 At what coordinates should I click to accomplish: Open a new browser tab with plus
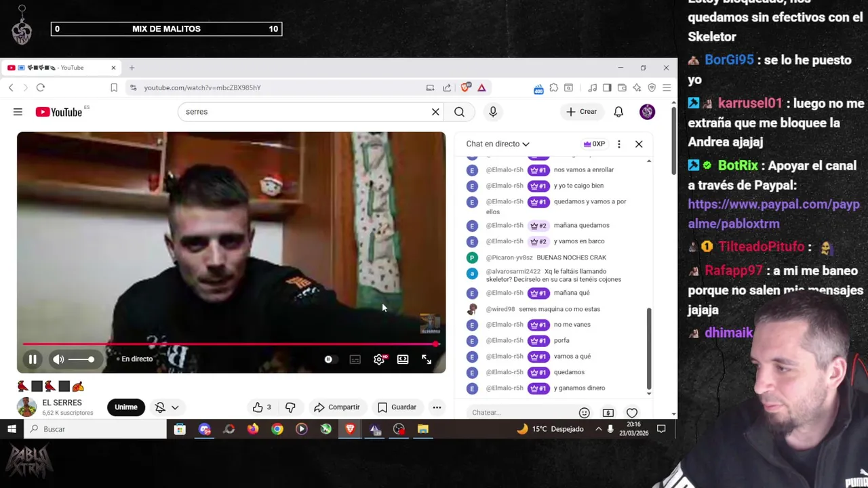pyautogui.click(x=132, y=68)
